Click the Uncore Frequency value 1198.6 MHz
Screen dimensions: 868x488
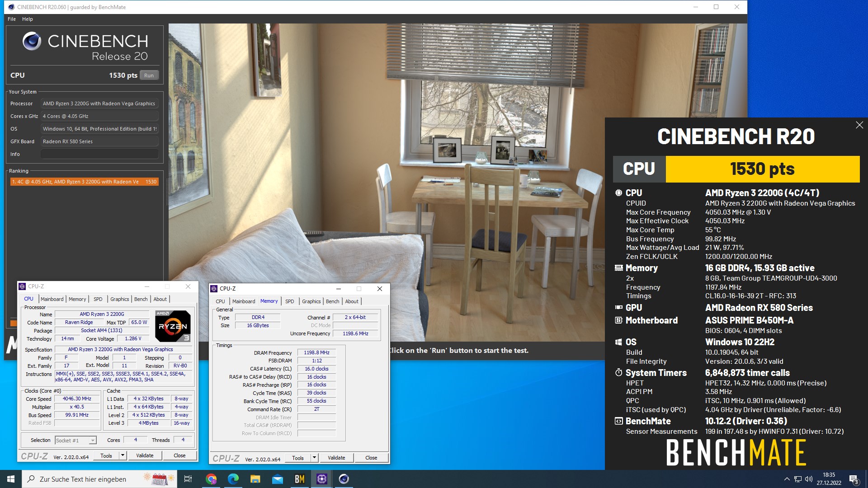click(x=355, y=333)
